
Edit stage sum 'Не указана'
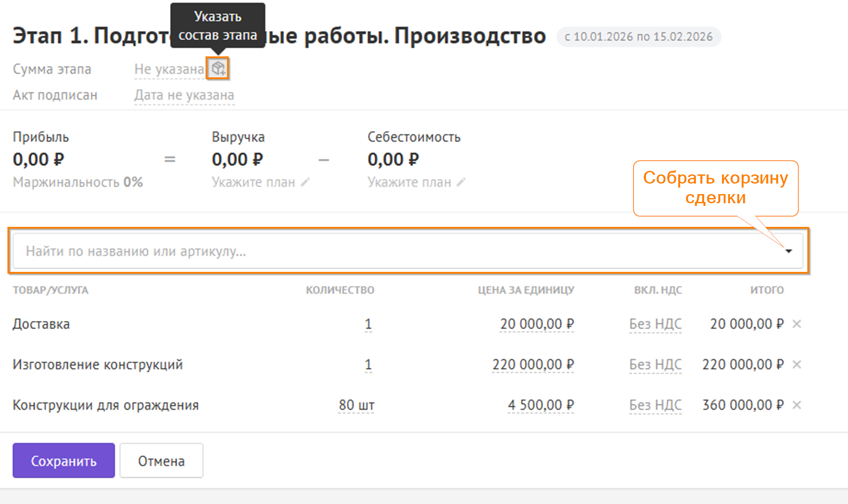click(x=169, y=69)
